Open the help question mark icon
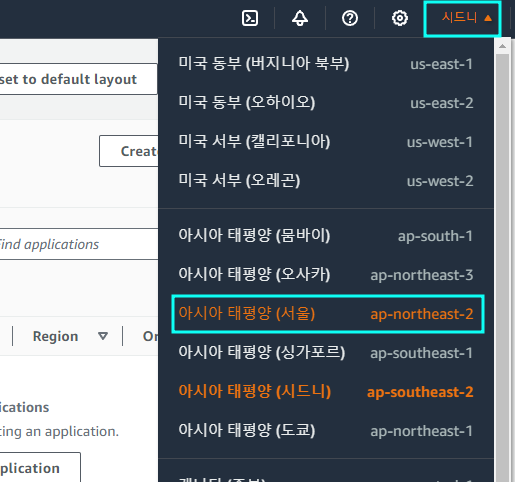515x482 pixels. tap(350, 18)
